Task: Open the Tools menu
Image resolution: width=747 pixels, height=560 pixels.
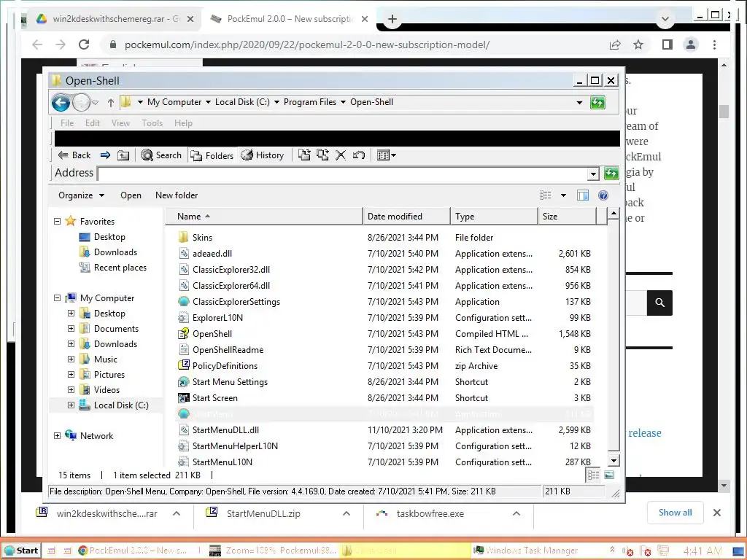Action: (152, 123)
